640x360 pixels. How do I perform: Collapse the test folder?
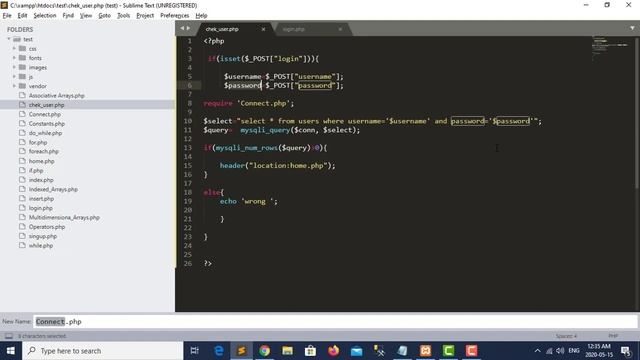9,39
